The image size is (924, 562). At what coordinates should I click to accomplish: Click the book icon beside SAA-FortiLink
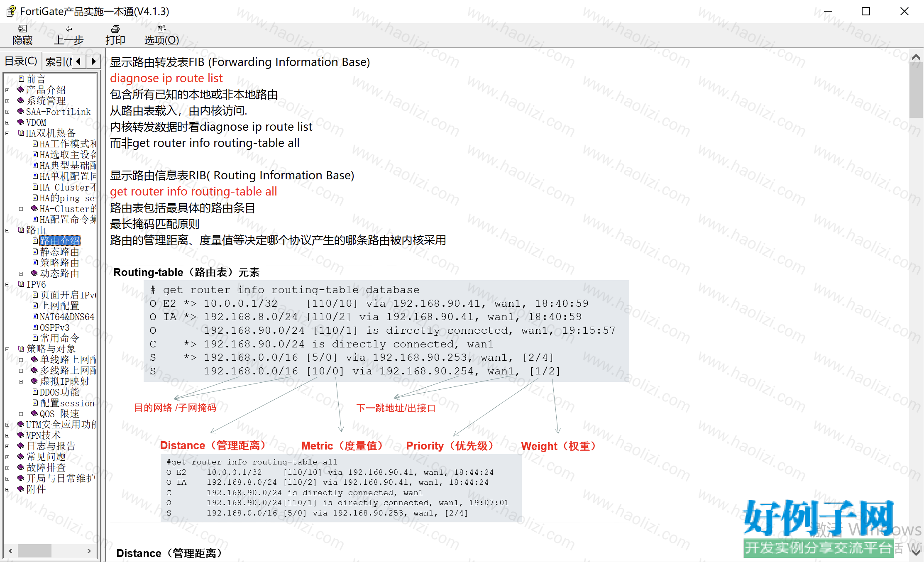click(21, 111)
